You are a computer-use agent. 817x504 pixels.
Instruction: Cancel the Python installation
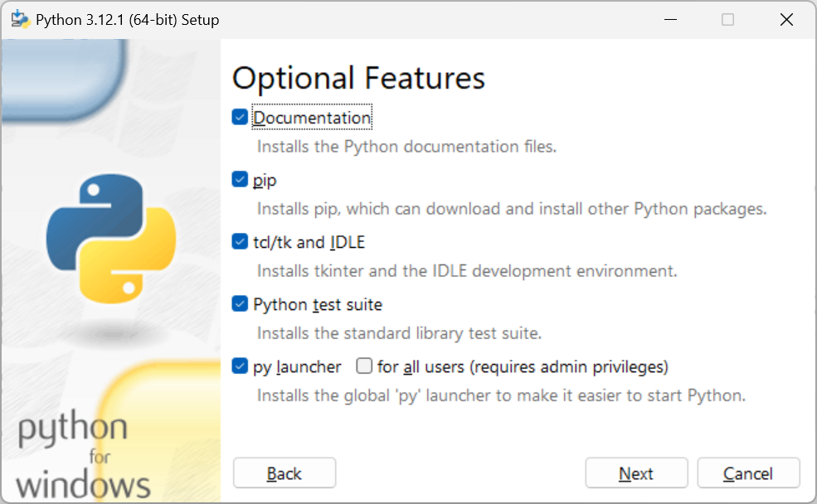click(x=748, y=473)
